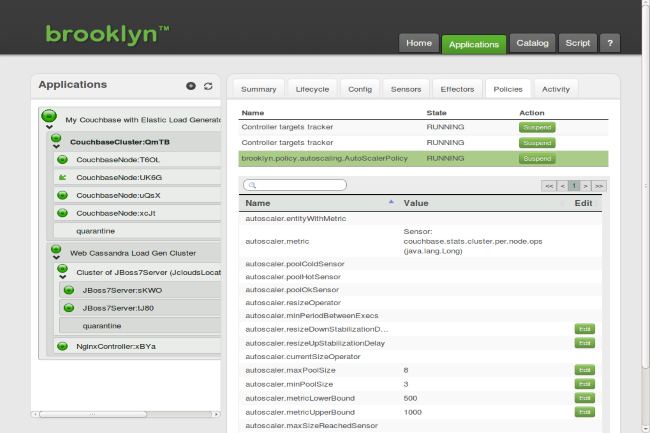Click the autoscaler.maxSizeReachedSensor row
Image resolution: width=650 pixels, height=433 pixels.
click(x=420, y=426)
